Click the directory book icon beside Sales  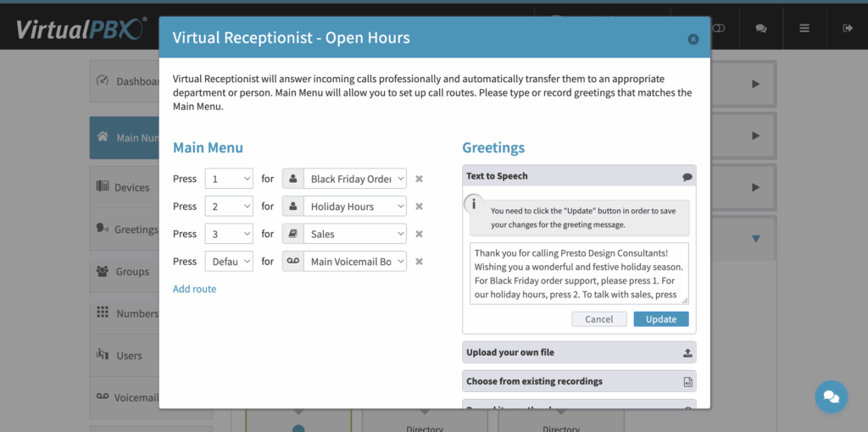(x=292, y=234)
